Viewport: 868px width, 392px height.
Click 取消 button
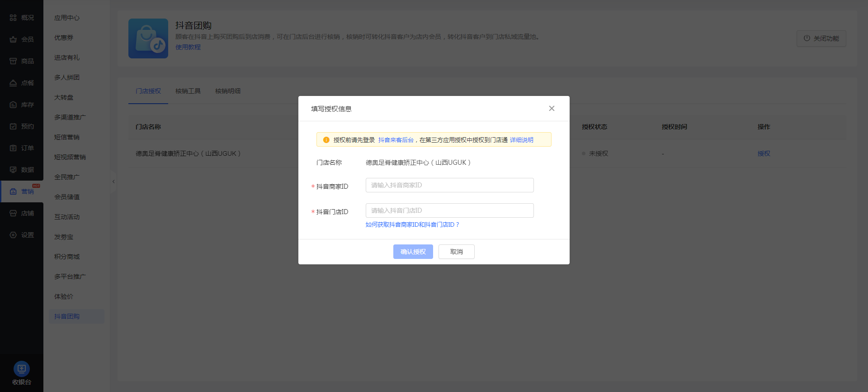457,252
